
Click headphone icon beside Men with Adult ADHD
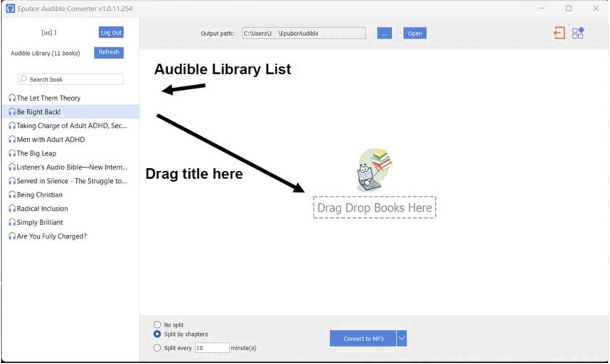[12, 139]
